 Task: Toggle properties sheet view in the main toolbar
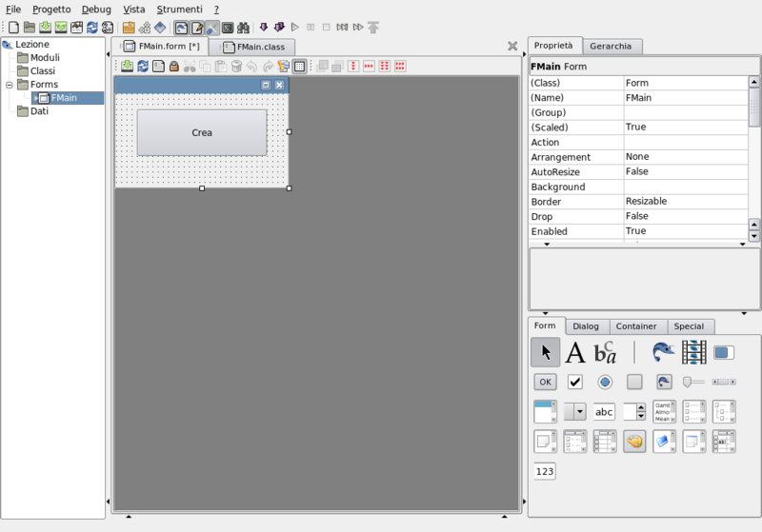pos(197,28)
